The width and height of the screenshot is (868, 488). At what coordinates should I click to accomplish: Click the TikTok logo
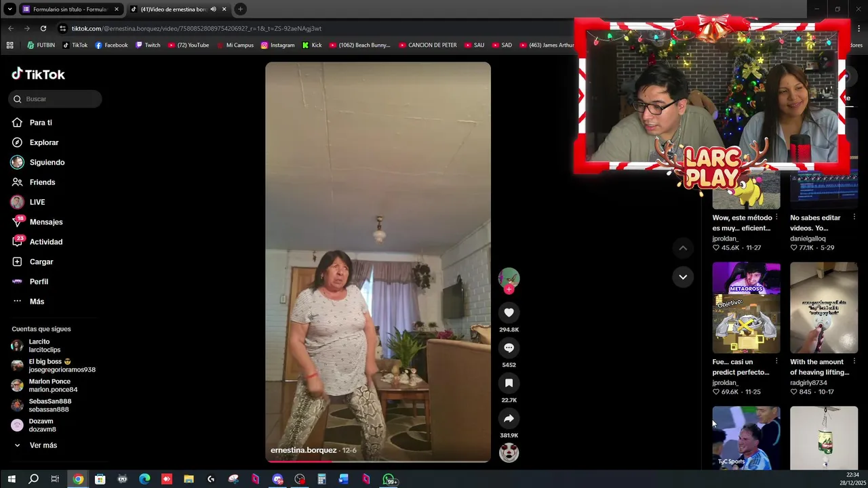click(39, 74)
